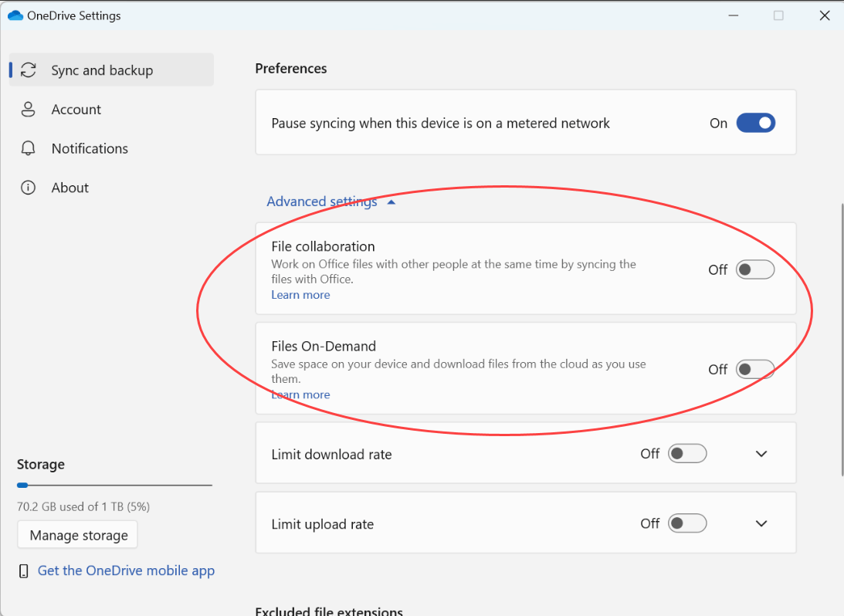Switch to the Account settings page
Viewport: 844px width, 616px height.
tap(76, 109)
